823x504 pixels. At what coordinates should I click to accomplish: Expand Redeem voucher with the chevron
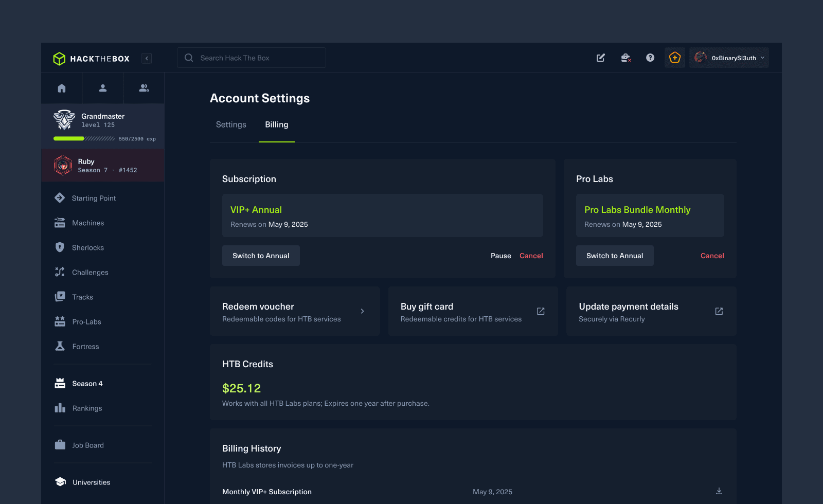(363, 311)
